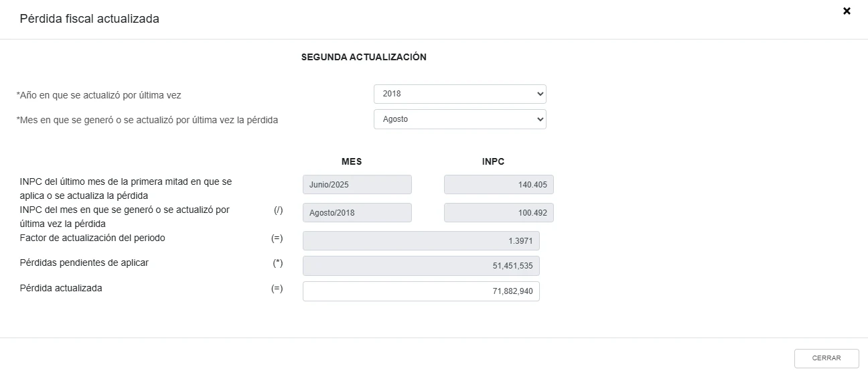Click the dialog title Pérdida fiscal actualizada
Viewport: 868px width, 373px height.
point(90,19)
